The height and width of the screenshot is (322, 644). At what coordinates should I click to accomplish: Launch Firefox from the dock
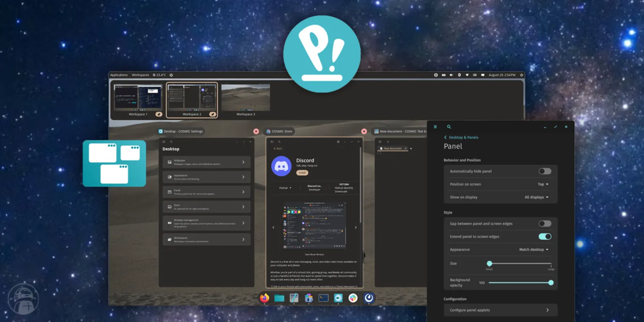(264, 298)
